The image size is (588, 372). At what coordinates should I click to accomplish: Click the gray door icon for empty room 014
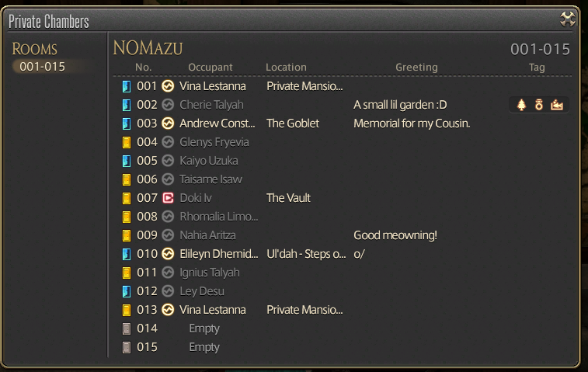click(127, 329)
